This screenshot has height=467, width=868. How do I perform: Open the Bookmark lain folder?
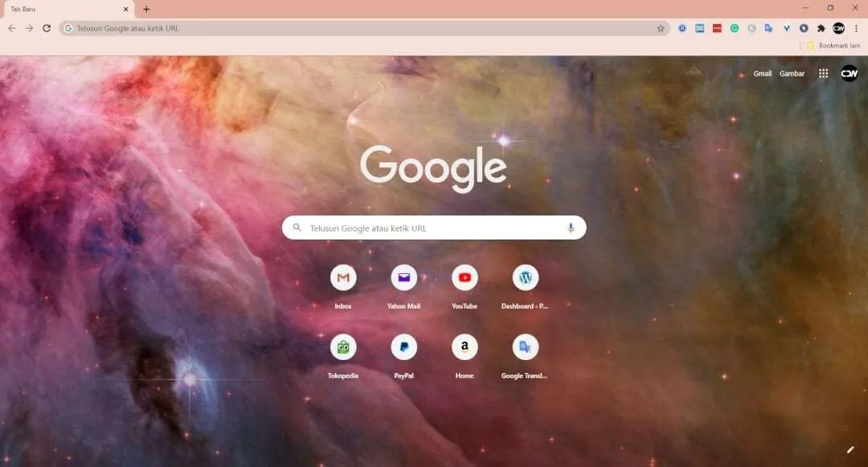click(x=833, y=45)
